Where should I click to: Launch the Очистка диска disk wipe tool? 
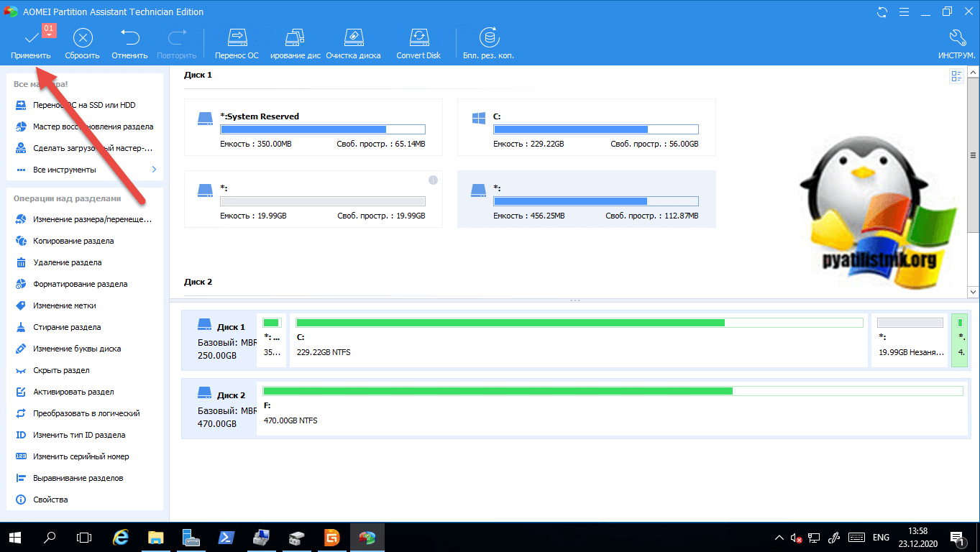[x=353, y=37]
